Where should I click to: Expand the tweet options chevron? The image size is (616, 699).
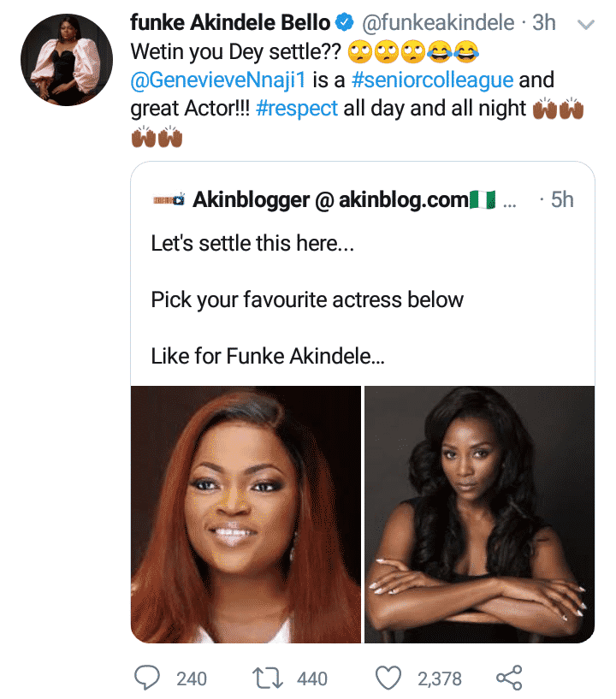[586, 25]
